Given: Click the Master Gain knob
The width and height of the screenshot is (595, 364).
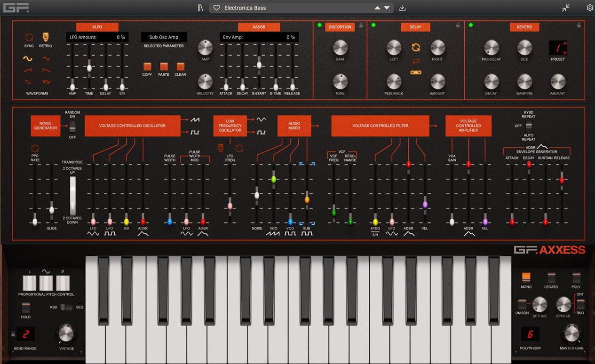Looking at the screenshot, I should [x=571, y=334].
